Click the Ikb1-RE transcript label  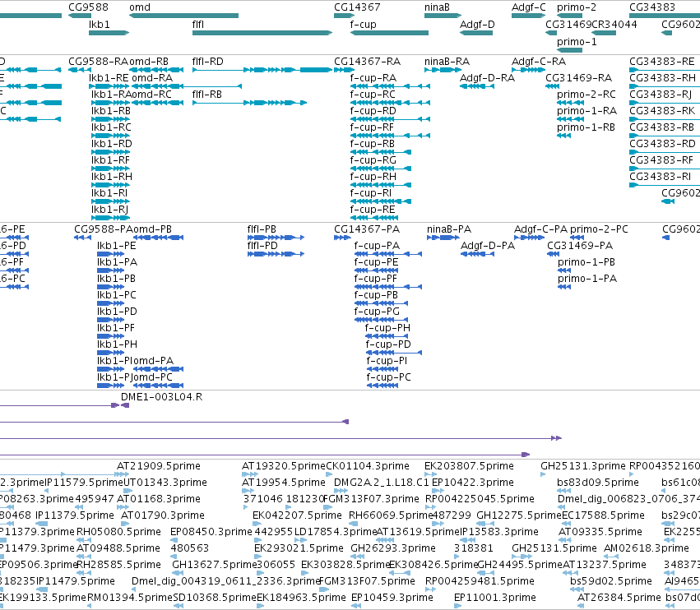pyautogui.click(x=109, y=77)
